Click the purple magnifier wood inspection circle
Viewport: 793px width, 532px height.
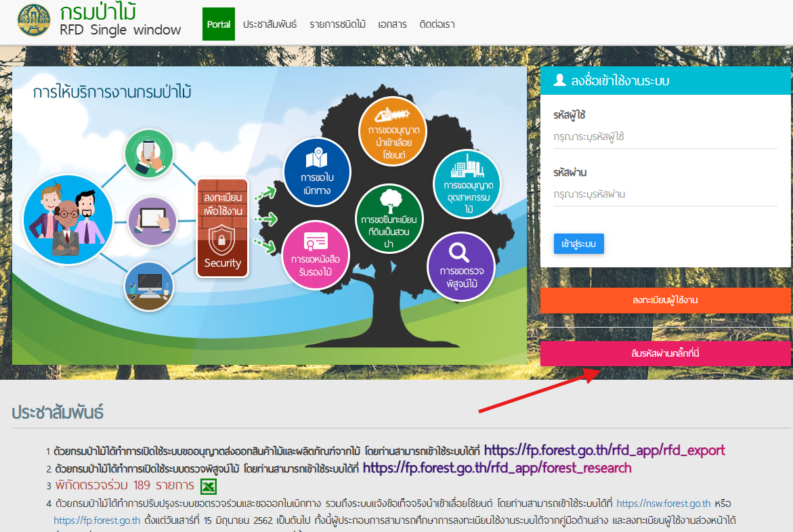[x=460, y=266]
